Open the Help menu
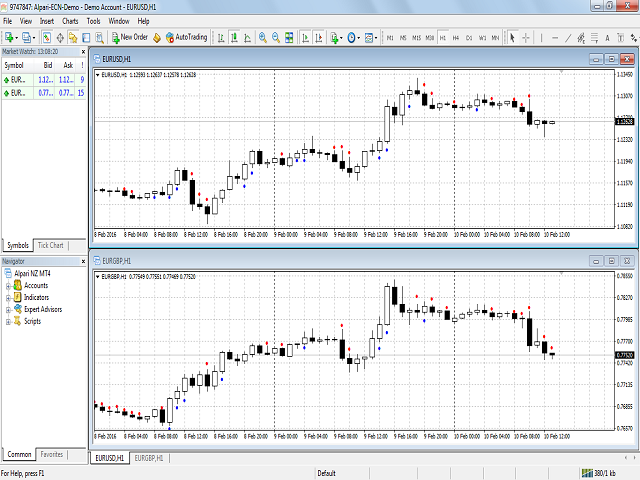 (143, 21)
